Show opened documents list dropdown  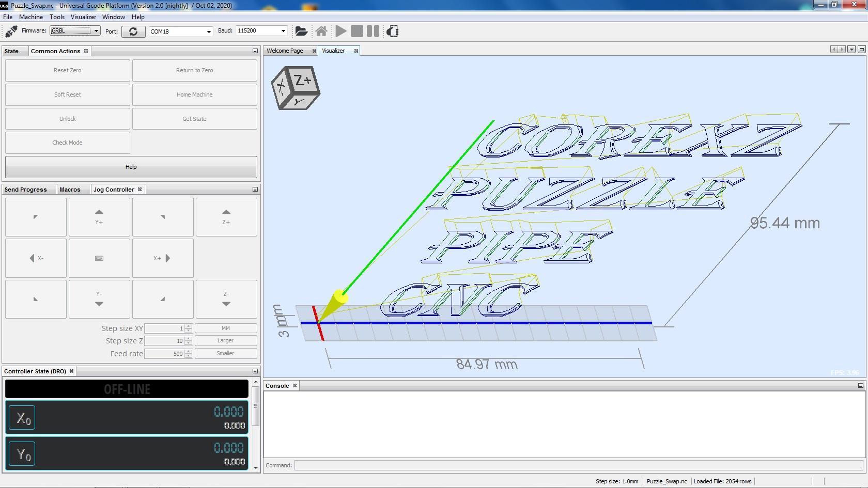coord(851,50)
